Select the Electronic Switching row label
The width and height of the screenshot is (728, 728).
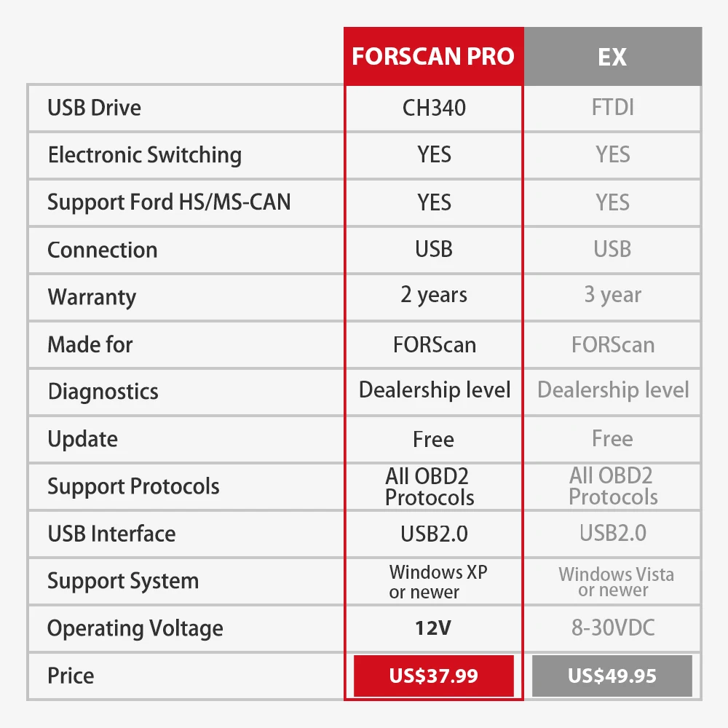(x=144, y=155)
